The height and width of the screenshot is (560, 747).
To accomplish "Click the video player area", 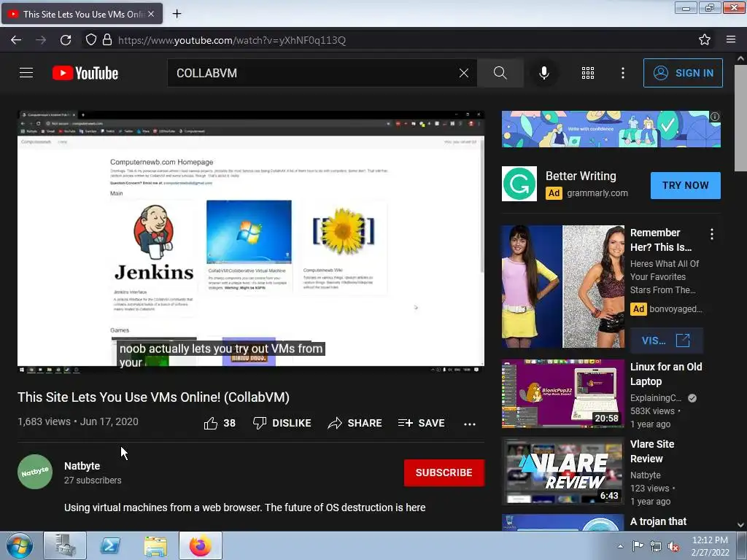I will [251, 242].
